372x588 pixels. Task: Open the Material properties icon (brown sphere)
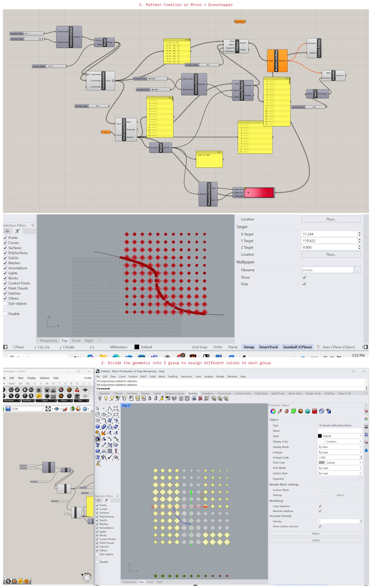301,411
